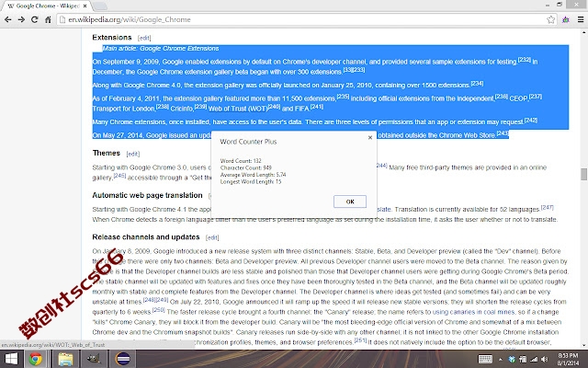Follow the Web of Trust (WOT) link

[238, 109]
